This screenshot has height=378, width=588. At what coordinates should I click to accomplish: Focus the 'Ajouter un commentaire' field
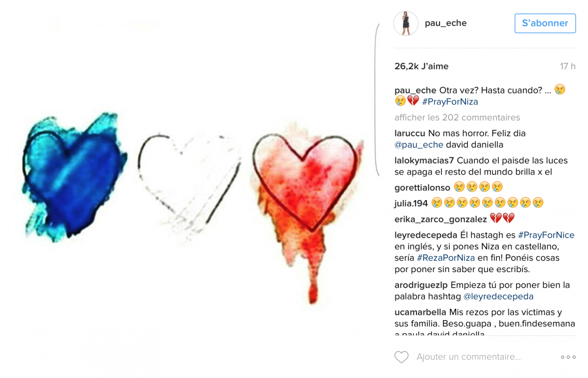pyautogui.click(x=468, y=357)
